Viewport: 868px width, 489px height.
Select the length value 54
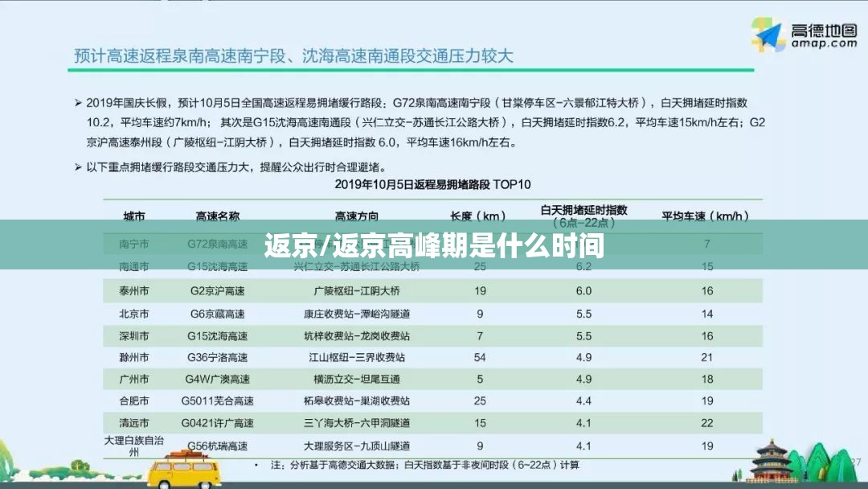(x=480, y=358)
